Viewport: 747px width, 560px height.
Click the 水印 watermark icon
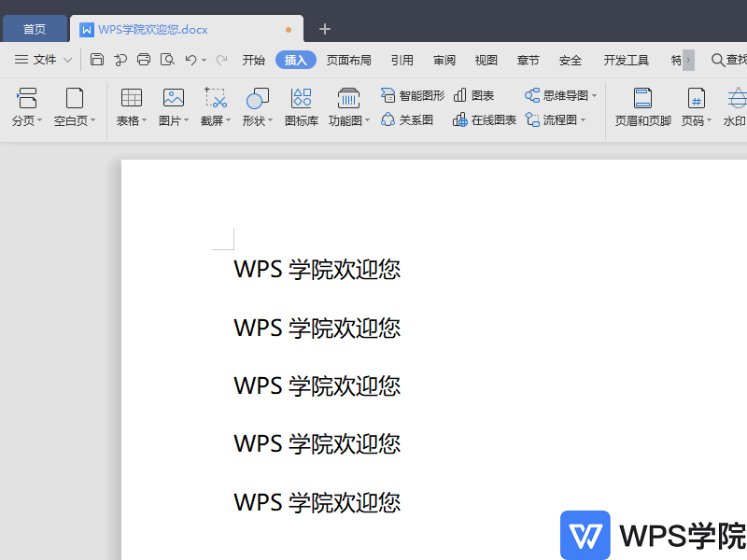[737, 98]
